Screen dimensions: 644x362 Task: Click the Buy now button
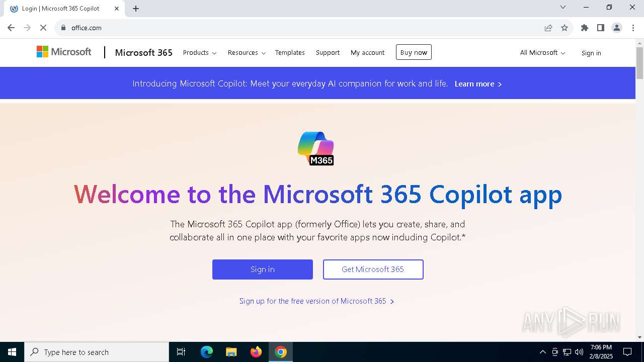[414, 52]
